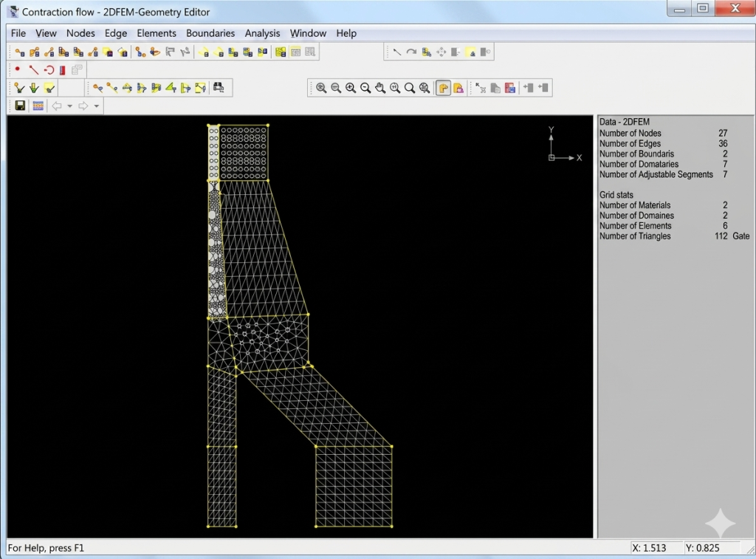Click the Y: 0.825 status coordinate

(702, 548)
